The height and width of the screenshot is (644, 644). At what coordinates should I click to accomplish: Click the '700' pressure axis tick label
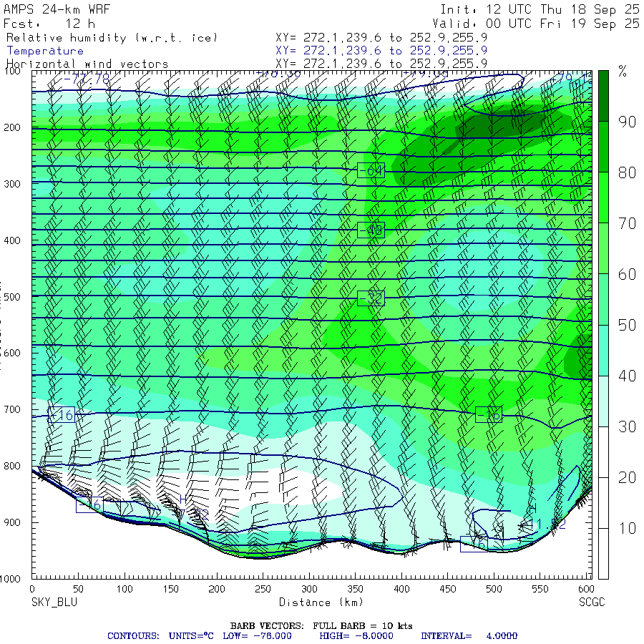click(x=12, y=409)
